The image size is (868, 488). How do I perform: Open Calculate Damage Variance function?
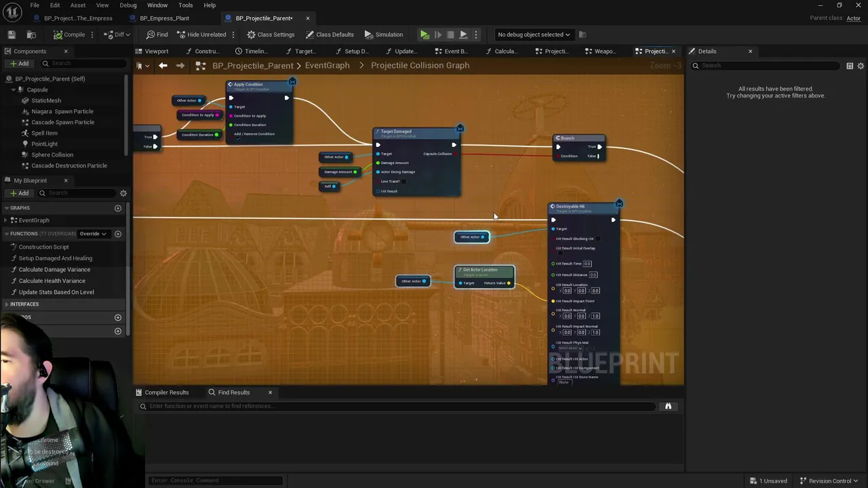point(54,270)
